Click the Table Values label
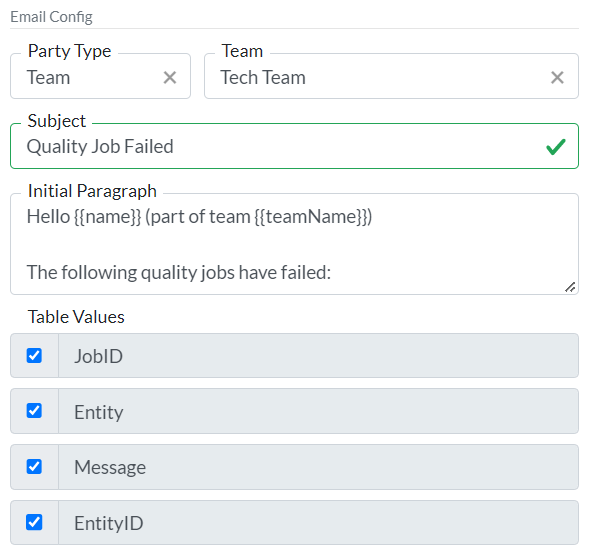 coord(76,317)
